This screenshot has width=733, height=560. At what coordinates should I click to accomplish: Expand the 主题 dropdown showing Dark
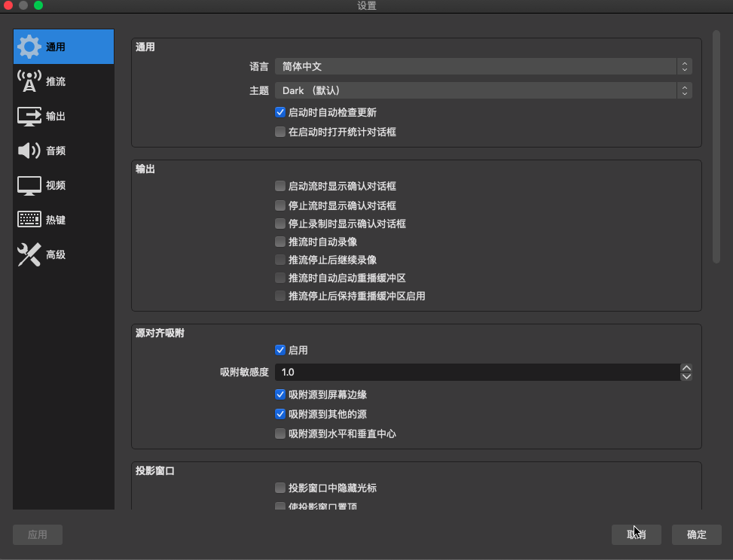pyautogui.click(x=482, y=90)
